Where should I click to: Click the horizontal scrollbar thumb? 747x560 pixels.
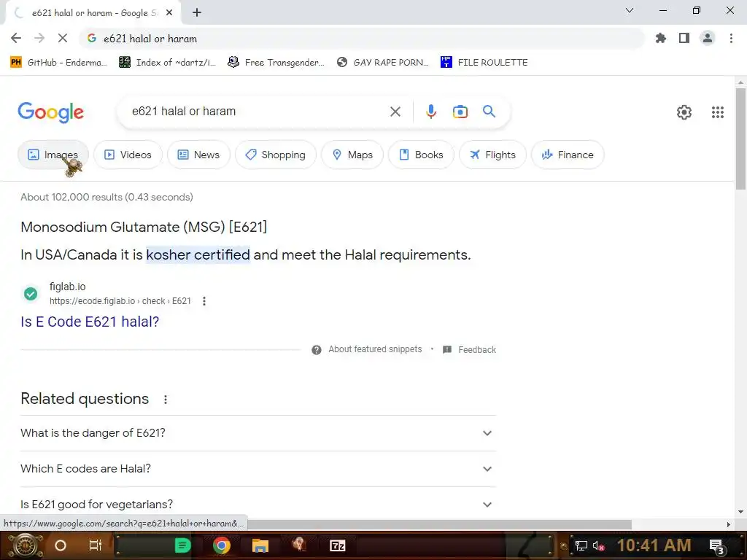438,524
